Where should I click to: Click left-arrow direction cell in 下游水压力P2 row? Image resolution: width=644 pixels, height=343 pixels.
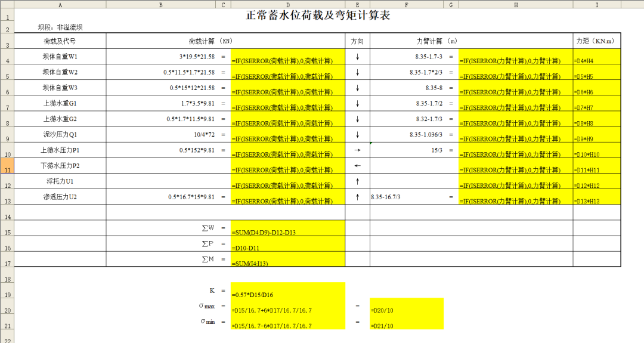[x=357, y=166]
